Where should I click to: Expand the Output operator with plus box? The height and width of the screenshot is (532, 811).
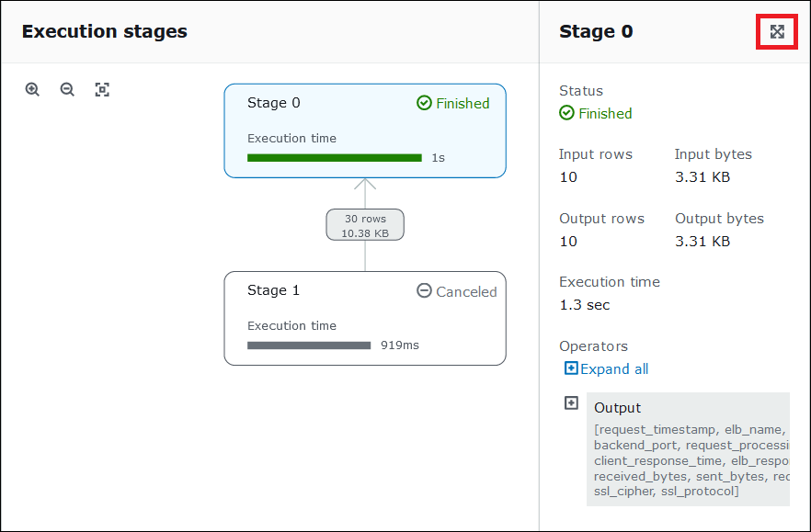571,403
